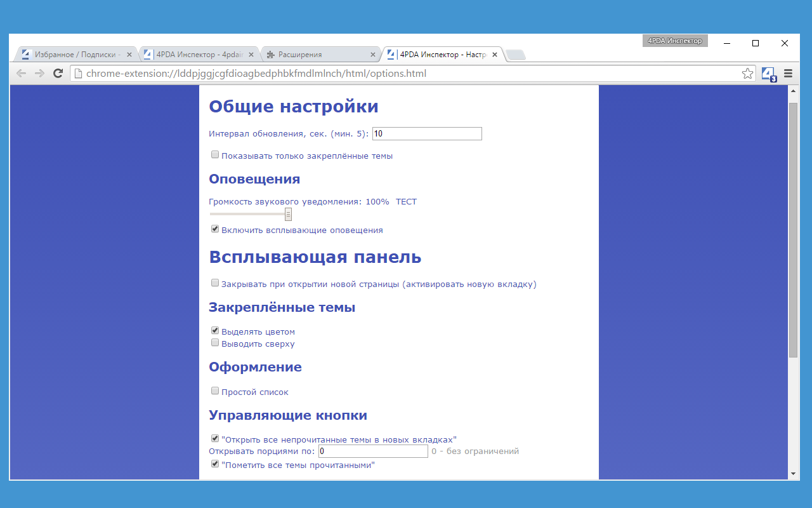Screen dimensions: 812x508
Task: Click the forward navigation arrow
Action: pyautogui.click(x=39, y=73)
